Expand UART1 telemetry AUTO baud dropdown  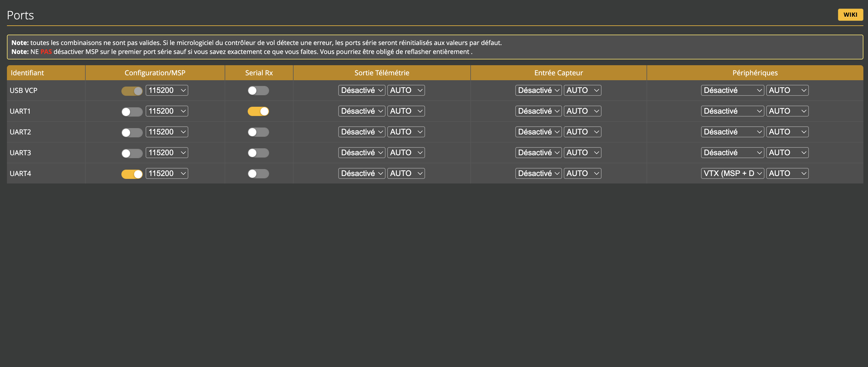(406, 111)
